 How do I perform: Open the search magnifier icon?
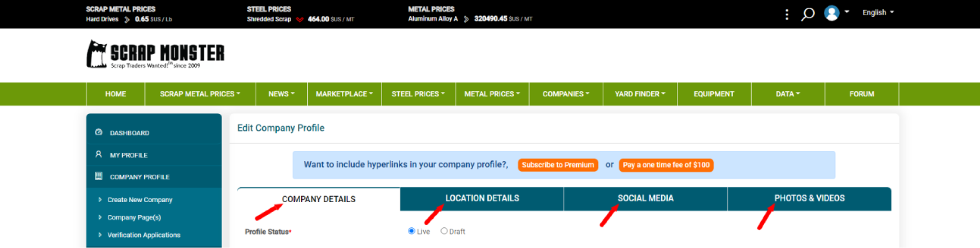[808, 14]
